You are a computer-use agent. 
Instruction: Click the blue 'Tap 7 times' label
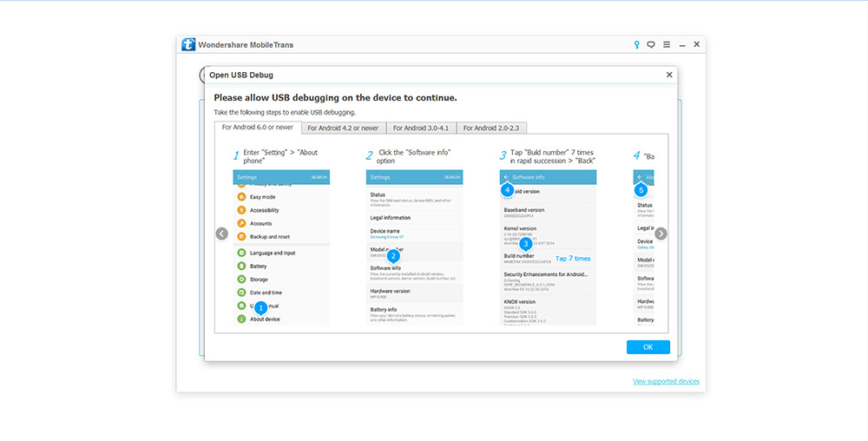[x=573, y=259]
